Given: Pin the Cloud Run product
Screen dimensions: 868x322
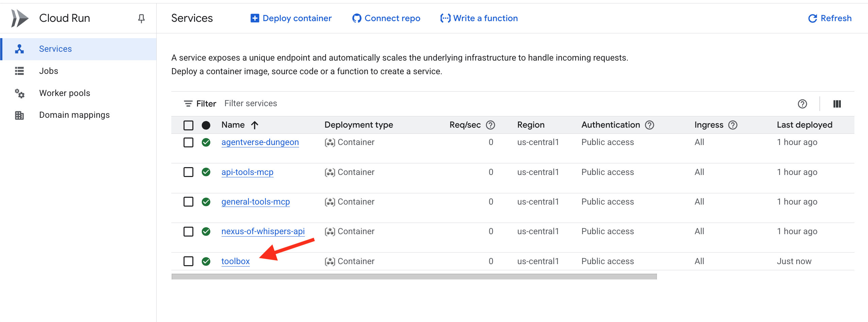Looking at the screenshot, I should tap(141, 18).
